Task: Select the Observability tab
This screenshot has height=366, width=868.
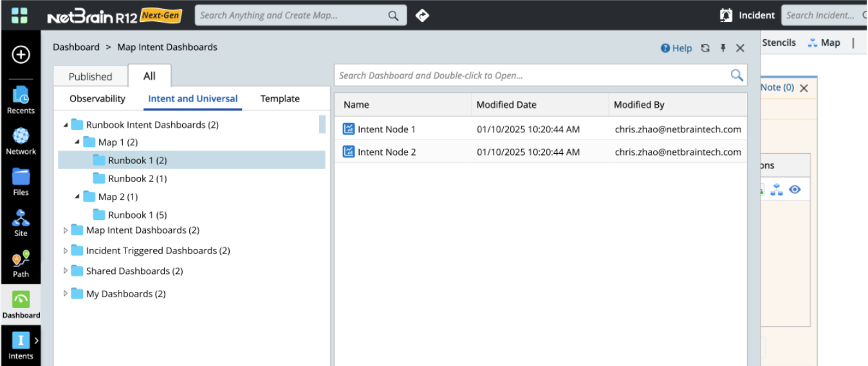Action: (x=97, y=99)
